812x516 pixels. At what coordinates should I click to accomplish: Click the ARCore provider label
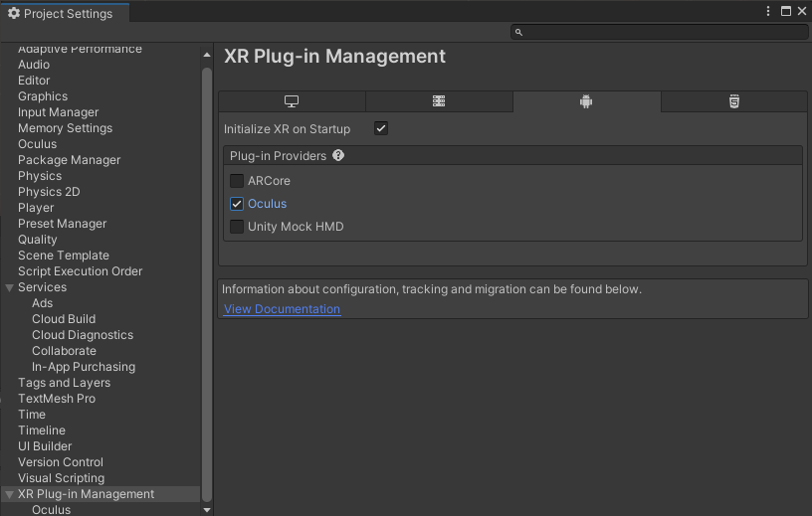[x=269, y=181]
